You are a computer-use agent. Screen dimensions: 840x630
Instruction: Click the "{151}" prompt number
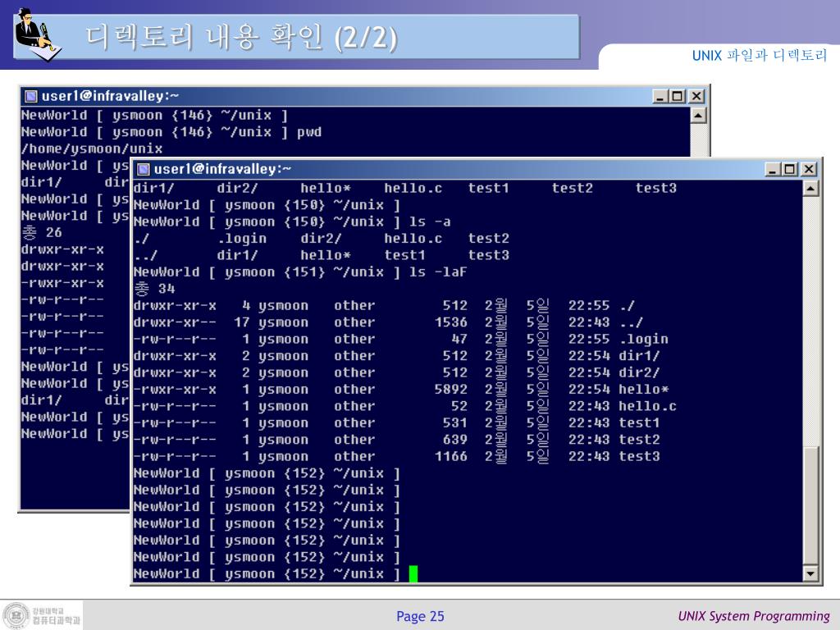coord(304,272)
